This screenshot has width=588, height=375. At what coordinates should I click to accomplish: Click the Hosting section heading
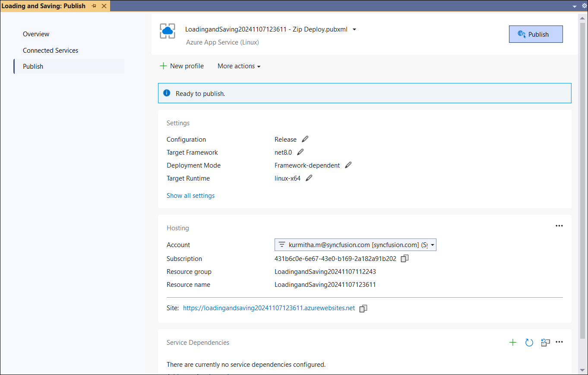[x=178, y=228]
